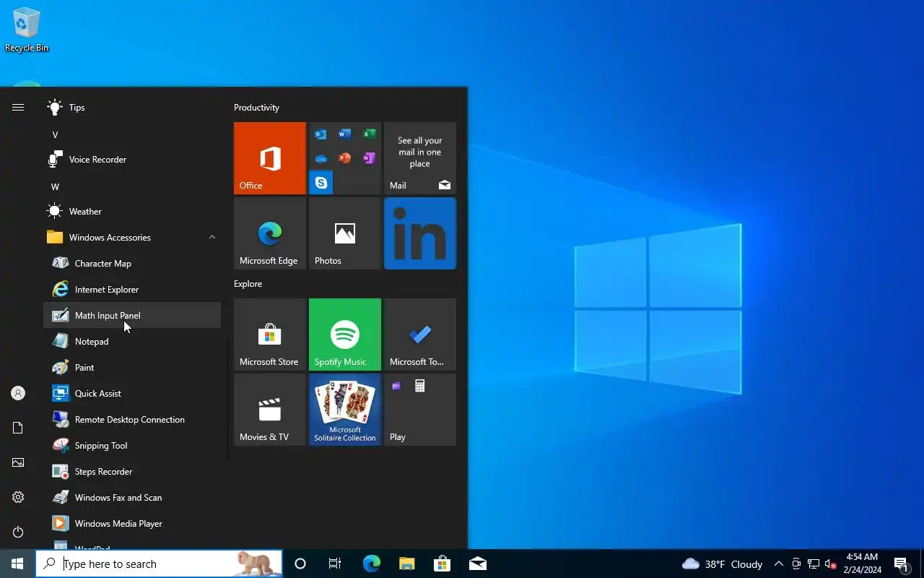Open Steps Recorder
Viewport: 924px width, 578px height.
[x=132, y=472]
